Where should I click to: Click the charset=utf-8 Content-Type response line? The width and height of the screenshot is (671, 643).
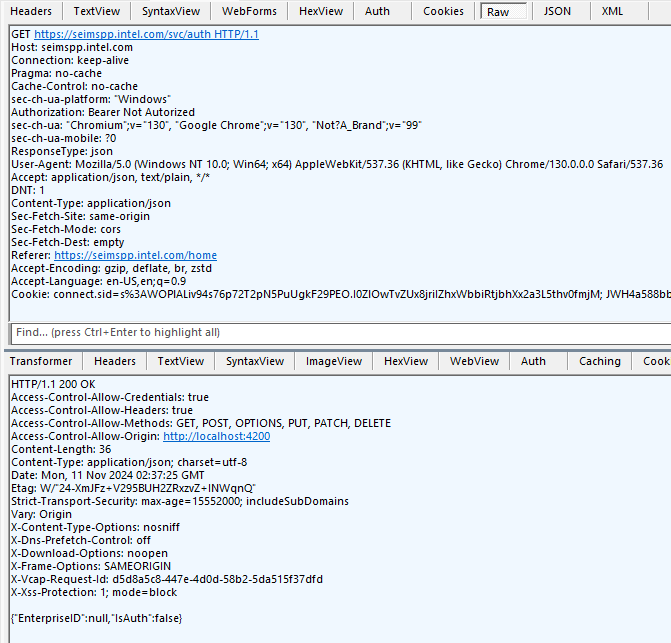(129, 462)
